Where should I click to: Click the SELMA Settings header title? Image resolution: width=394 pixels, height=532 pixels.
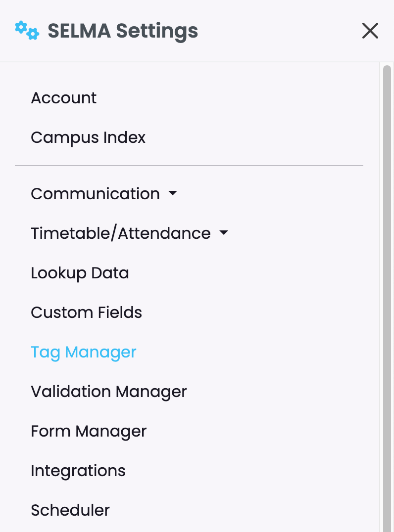(123, 31)
